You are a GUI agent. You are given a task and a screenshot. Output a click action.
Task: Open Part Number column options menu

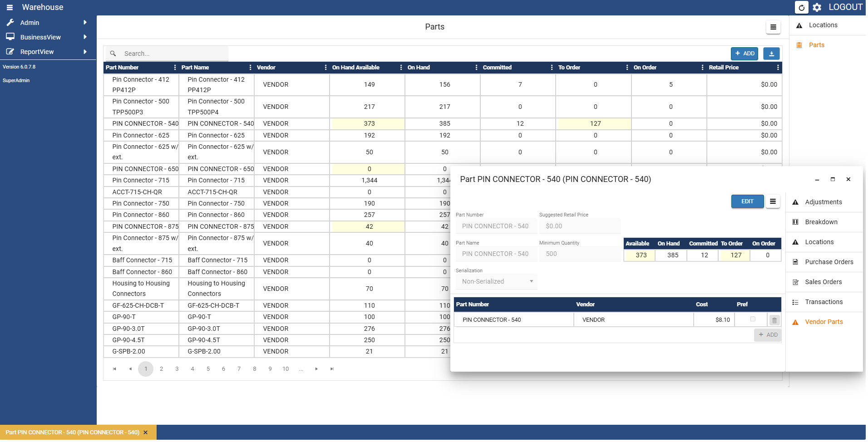[x=175, y=68]
